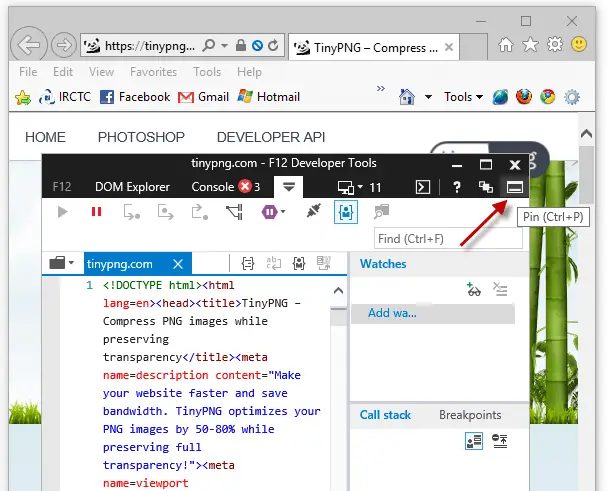This screenshot has width=607, height=491.
Task: Open the Tools dropdown in the command bar
Action: pos(463,97)
